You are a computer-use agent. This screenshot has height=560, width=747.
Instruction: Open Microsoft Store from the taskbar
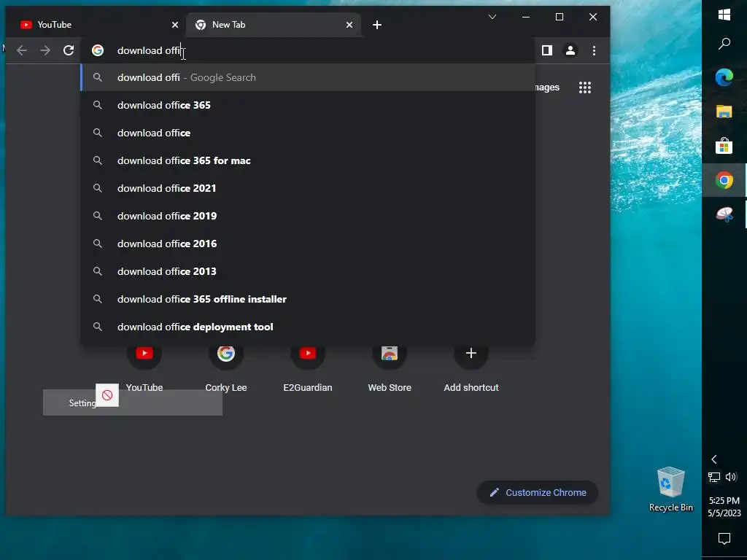coord(724,146)
